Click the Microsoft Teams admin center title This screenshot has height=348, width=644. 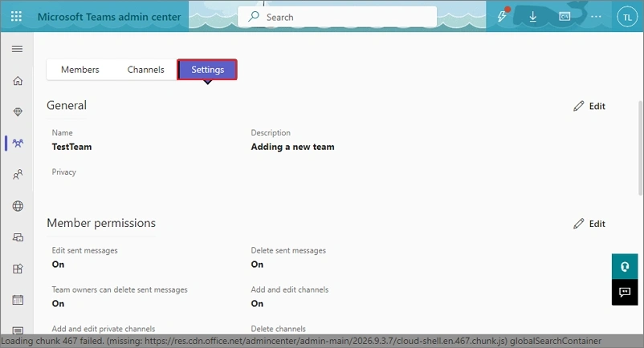coord(109,17)
